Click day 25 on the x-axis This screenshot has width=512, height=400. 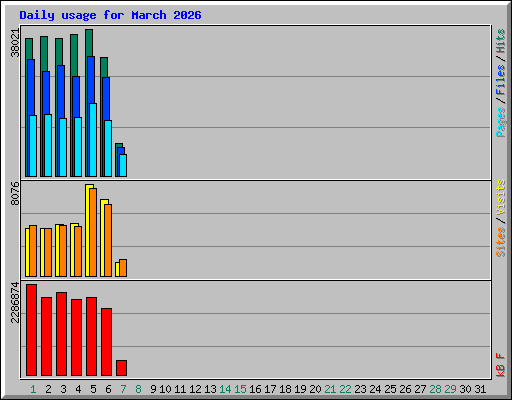[390, 389]
